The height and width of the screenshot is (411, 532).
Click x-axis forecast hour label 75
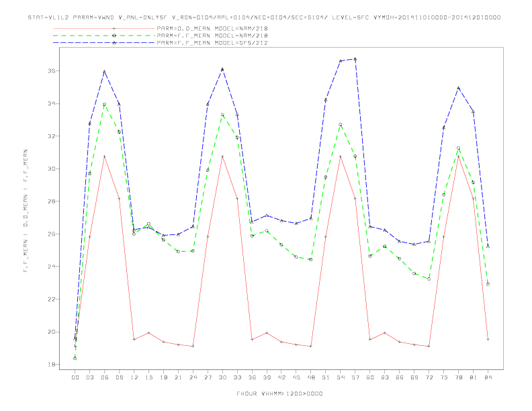(444, 377)
